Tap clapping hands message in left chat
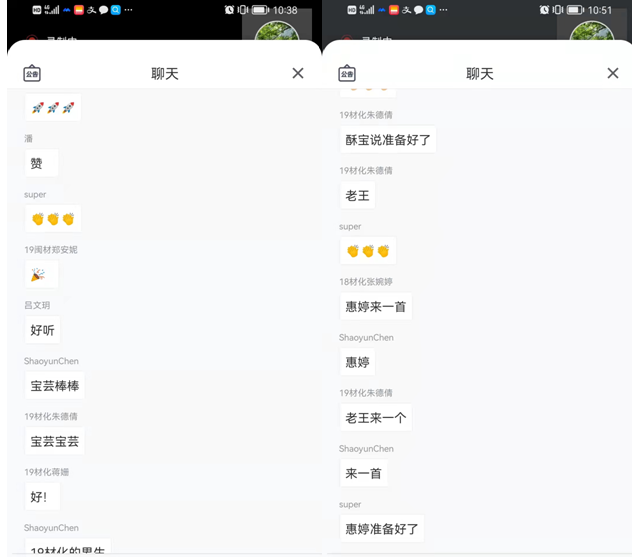The width and height of the screenshot is (632, 557). 53,219
